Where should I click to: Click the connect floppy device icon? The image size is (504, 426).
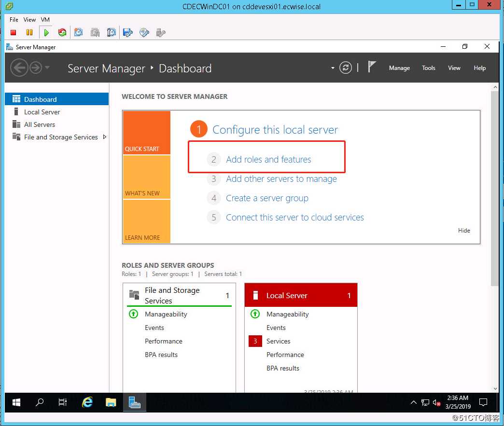127,32
